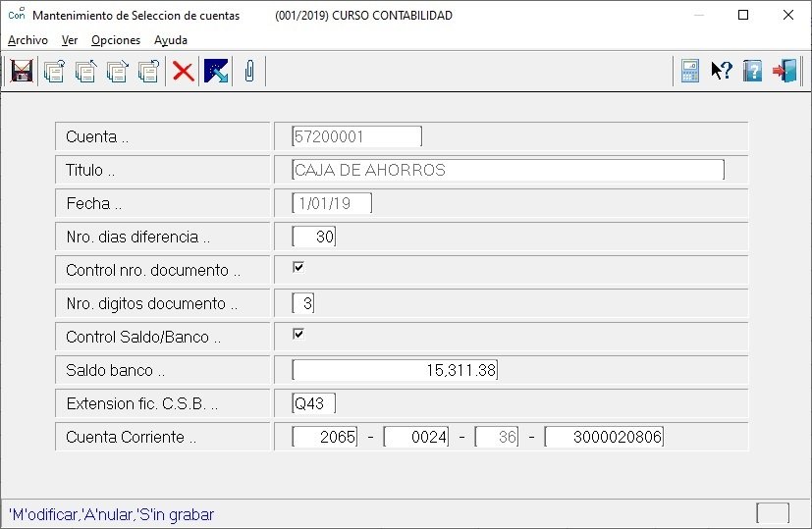Click the branch code field 0024
Viewport: 812px width, 529px height.
pyautogui.click(x=416, y=437)
